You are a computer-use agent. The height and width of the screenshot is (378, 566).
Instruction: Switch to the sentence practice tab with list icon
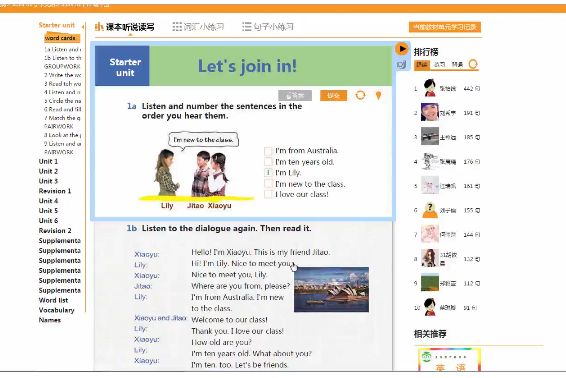point(267,27)
